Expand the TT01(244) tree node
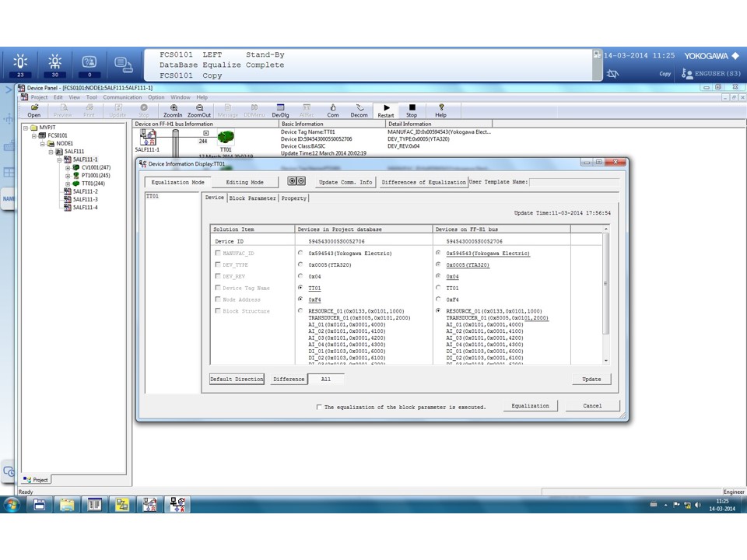 coord(68,184)
